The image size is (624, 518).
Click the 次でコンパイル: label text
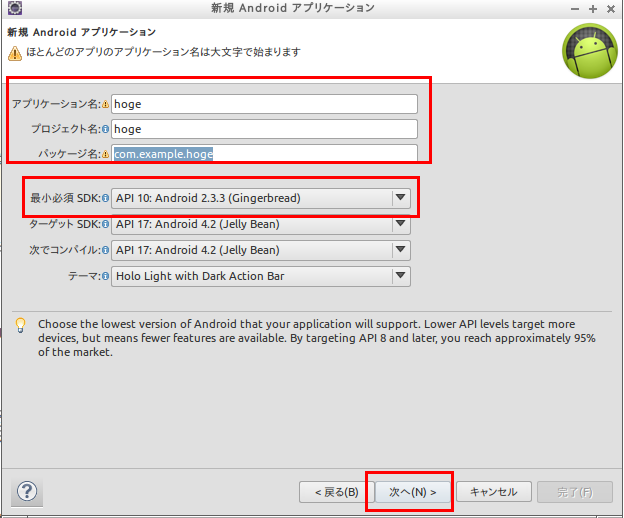(x=65, y=250)
